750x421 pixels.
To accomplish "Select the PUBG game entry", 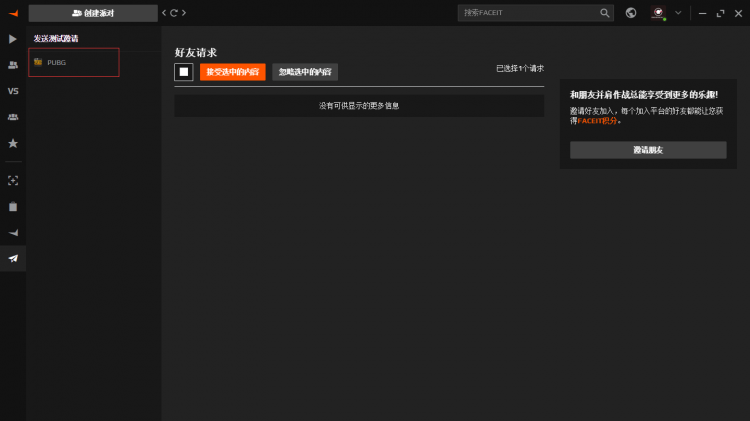I will (74, 62).
